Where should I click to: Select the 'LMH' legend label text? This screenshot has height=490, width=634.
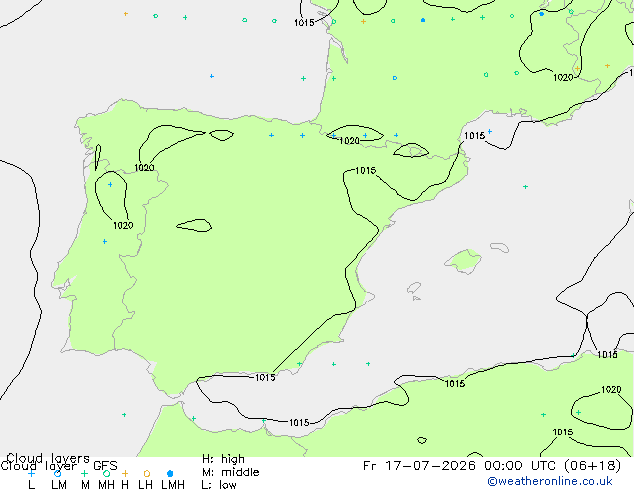[173, 484]
